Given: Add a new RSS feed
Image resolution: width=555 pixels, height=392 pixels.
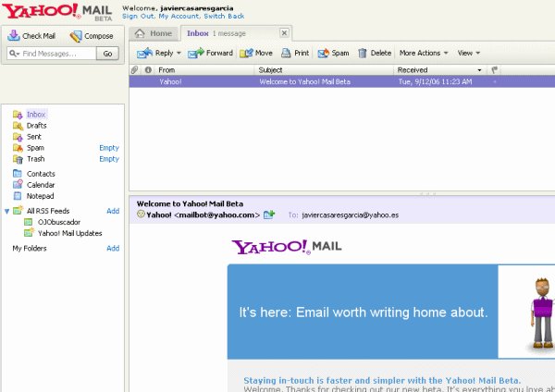Looking at the screenshot, I should click(x=113, y=211).
